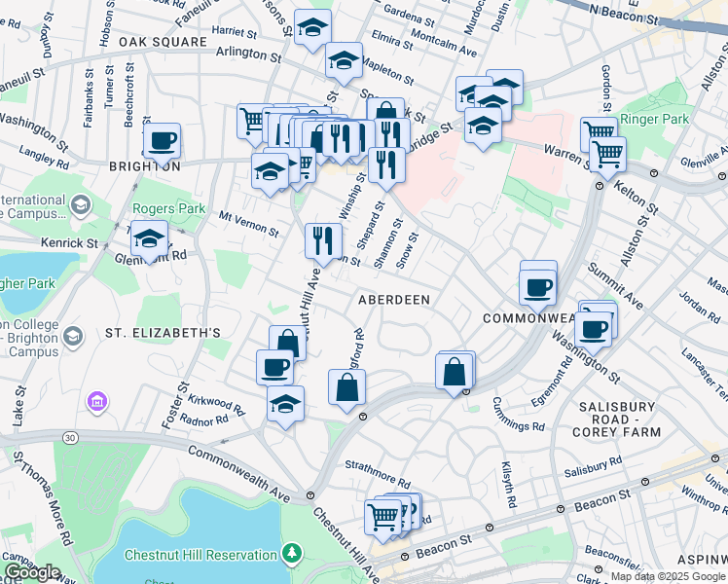Click the shopping bag marker near Cummings Rd
This screenshot has width=728, height=584.
[x=455, y=371]
